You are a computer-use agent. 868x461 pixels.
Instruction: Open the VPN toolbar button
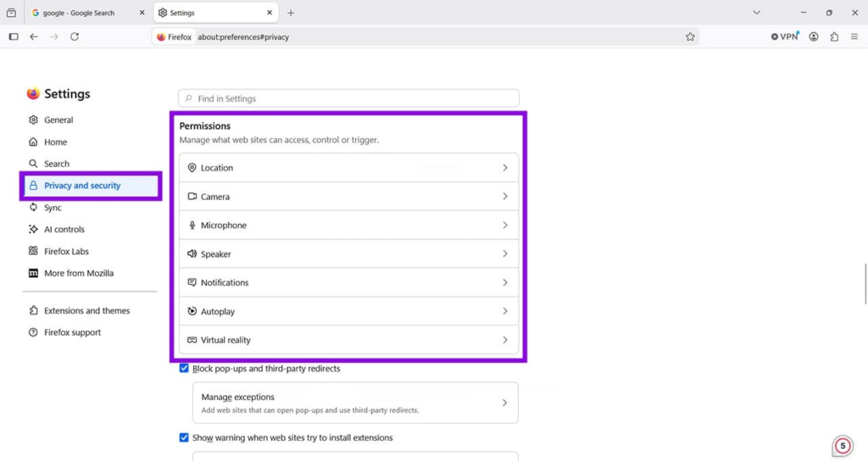point(785,36)
